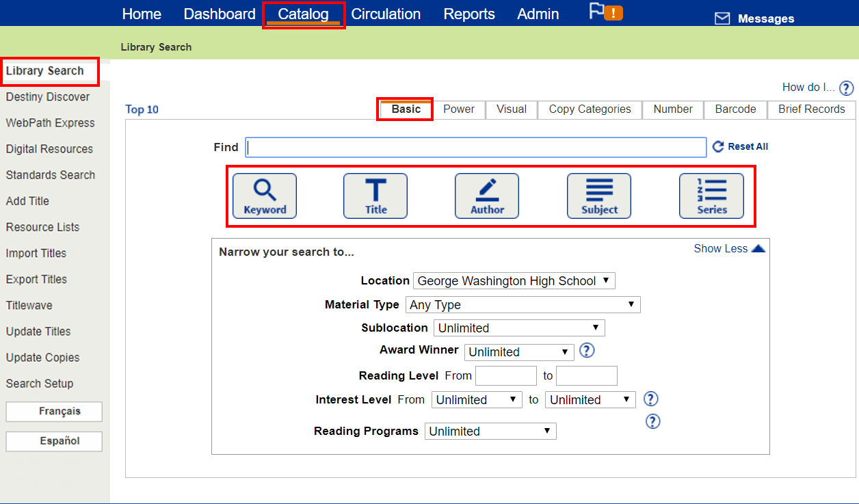Viewport: 859px width, 504px height.
Task: Search by Title button
Action: [x=375, y=196]
